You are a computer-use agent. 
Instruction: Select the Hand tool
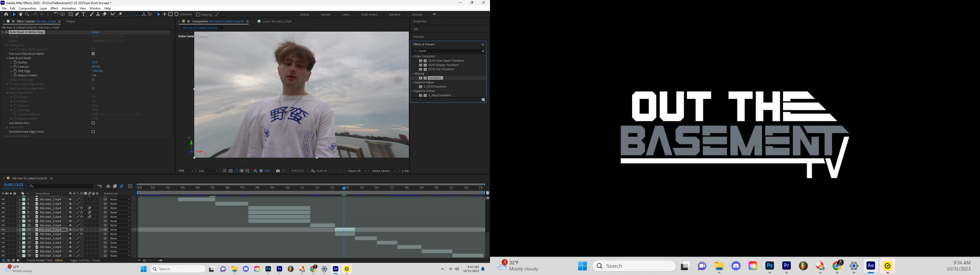click(20, 14)
